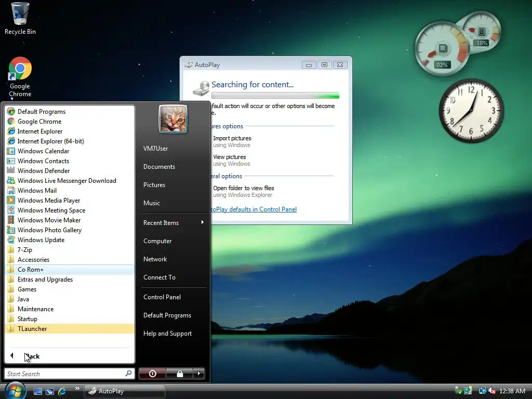Launch Windows Calendar
The width and height of the screenshot is (532, 399).
pos(70,151)
